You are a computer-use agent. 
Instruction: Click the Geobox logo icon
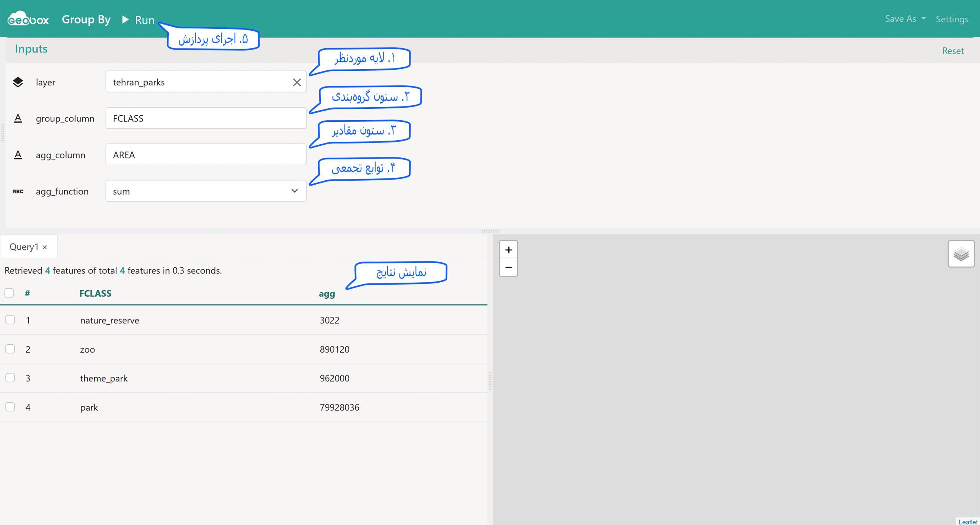click(x=28, y=18)
